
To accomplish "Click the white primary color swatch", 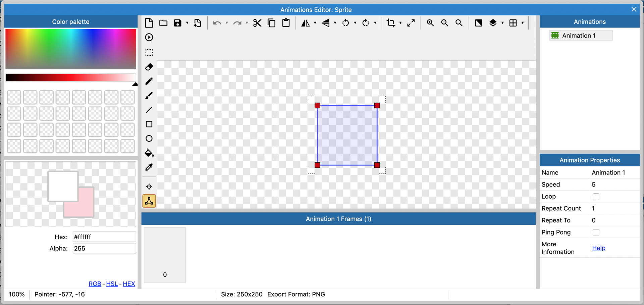I will (63, 186).
